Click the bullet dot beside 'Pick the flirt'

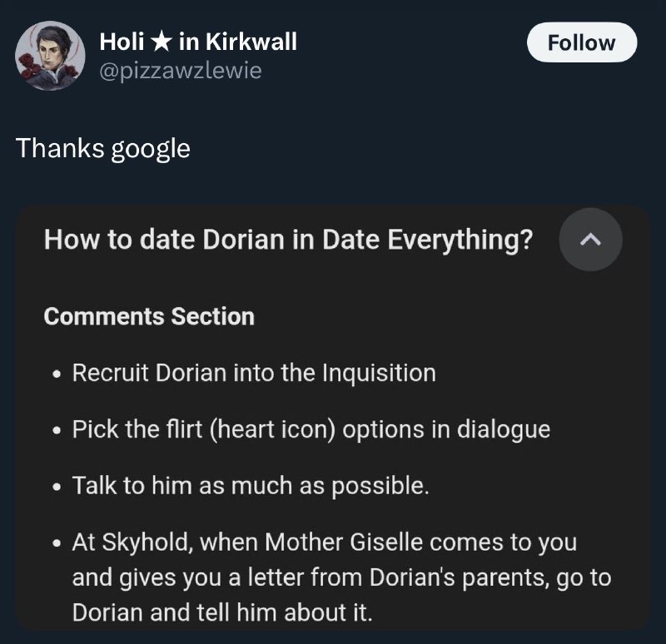tap(57, 431)
